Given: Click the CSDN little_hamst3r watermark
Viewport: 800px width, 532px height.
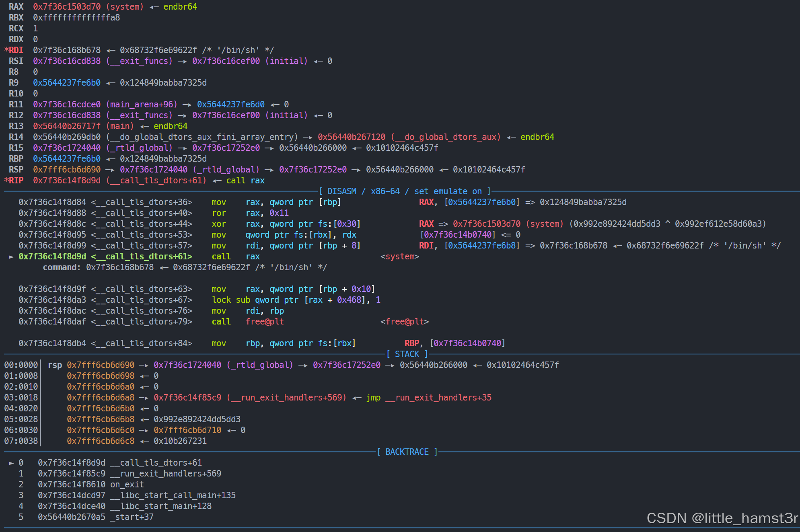Looking at the screenshot, I should pyautogui.click(x=722, y=518).
